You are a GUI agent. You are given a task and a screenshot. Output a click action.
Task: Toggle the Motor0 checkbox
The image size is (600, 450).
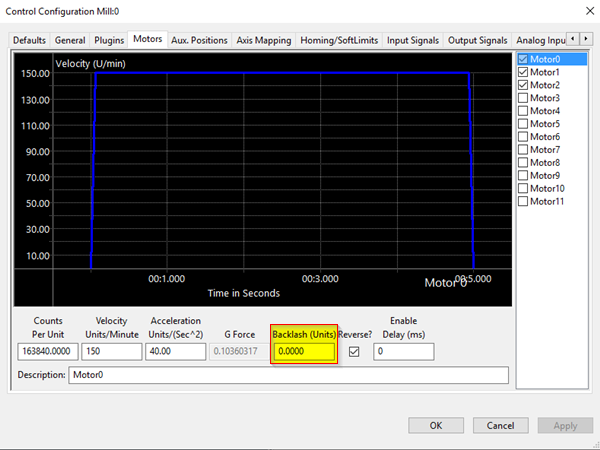523,59
